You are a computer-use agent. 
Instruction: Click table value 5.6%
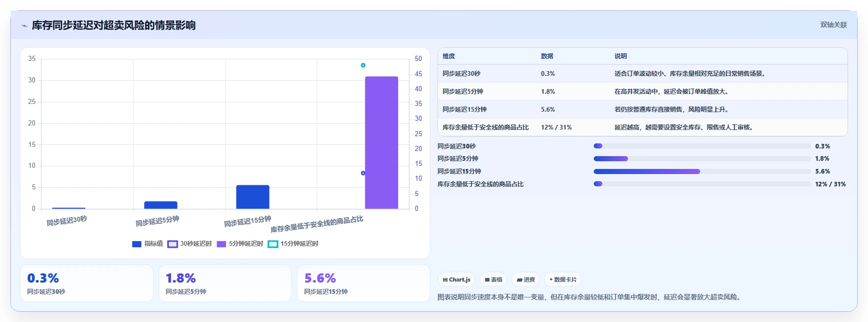pos(548,110)
